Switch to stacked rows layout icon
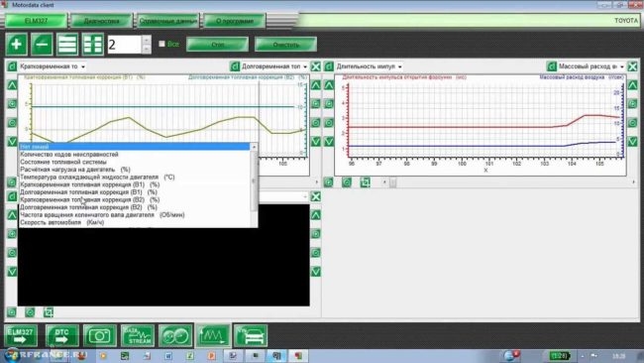644x363 pixels. click(x=67, y=45)
